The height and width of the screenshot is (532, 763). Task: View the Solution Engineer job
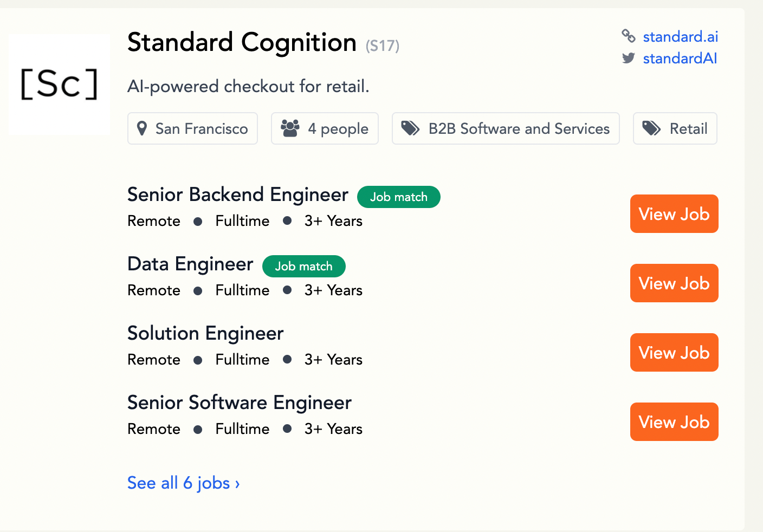pos(674,353)
